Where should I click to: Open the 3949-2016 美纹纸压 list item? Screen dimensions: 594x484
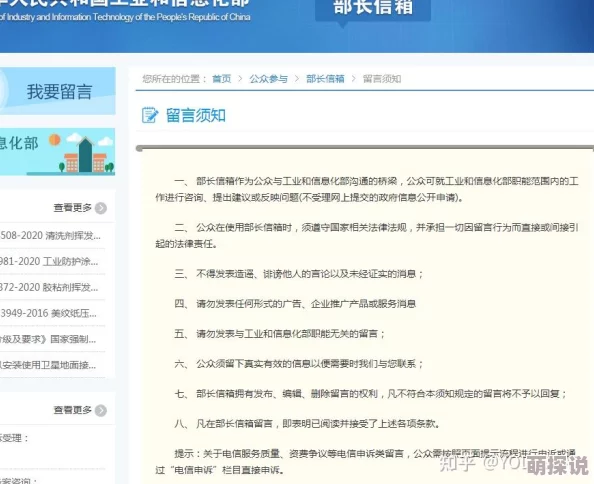click(48, 313)
